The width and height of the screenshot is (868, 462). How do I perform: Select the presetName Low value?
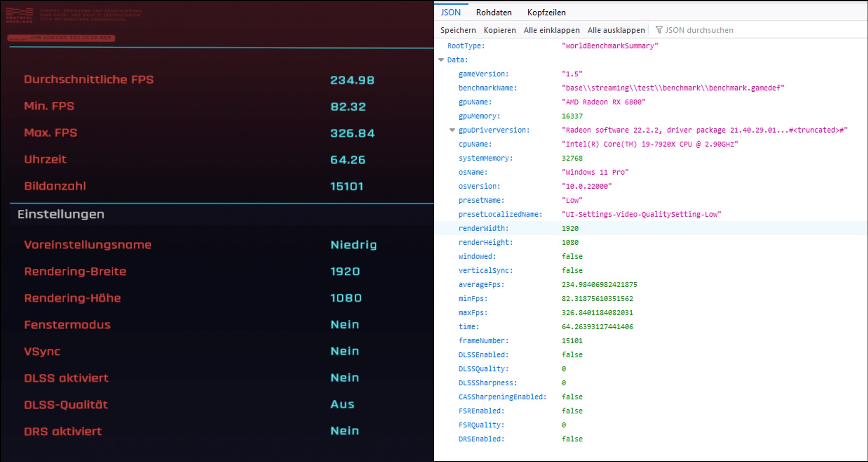572,200
